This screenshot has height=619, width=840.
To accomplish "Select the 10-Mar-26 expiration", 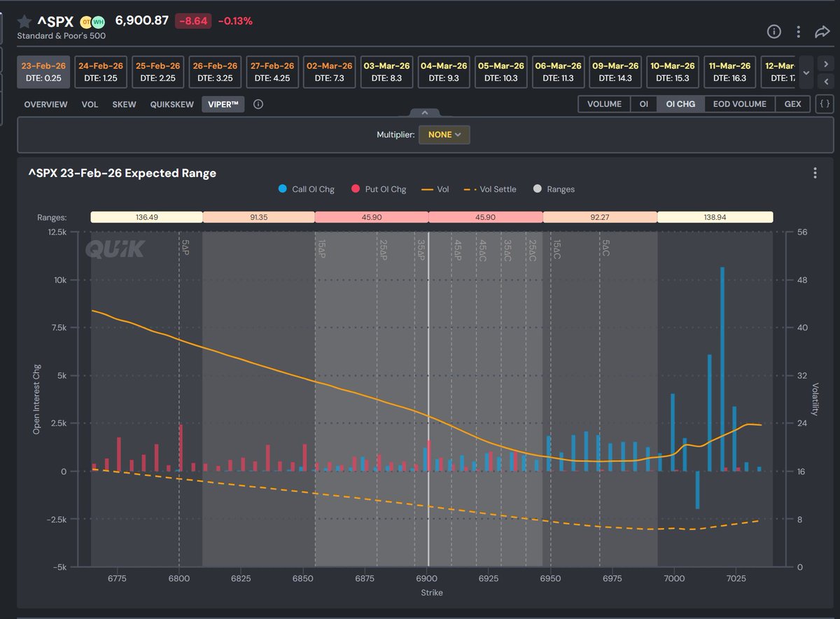I will pyautogui.click(x=673, y=72).
